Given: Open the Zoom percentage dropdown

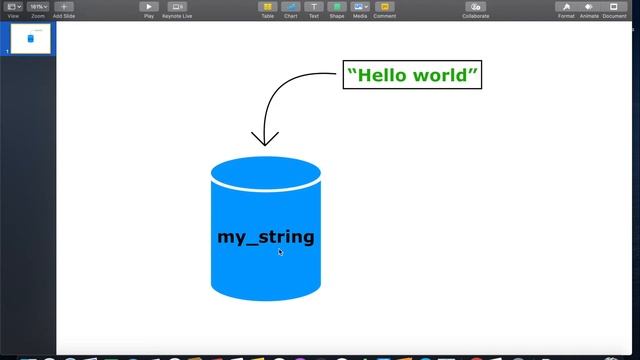Looking at the screenshot, I should 38,7.
